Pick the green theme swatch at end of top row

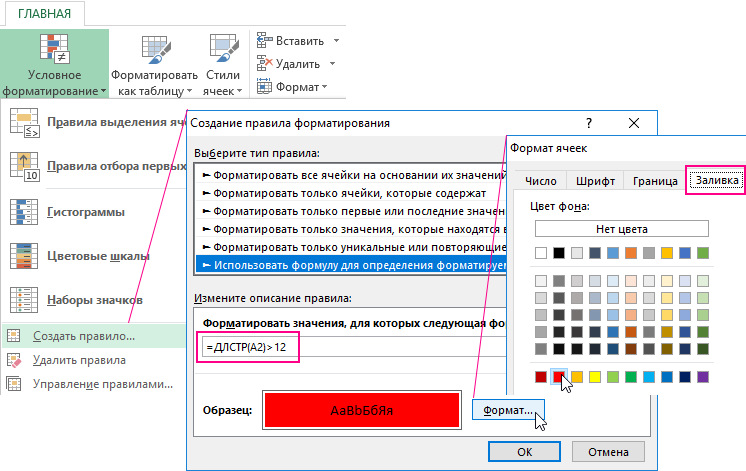click(703, 253)
